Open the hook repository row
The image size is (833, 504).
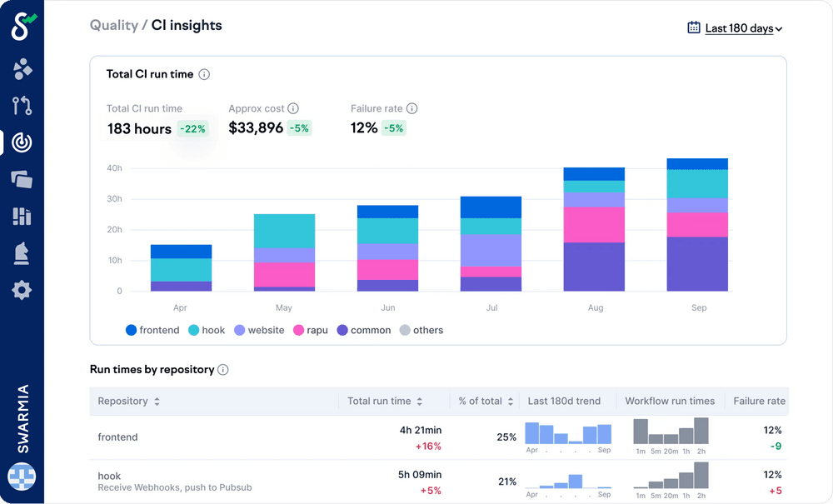tap(109, 477)
